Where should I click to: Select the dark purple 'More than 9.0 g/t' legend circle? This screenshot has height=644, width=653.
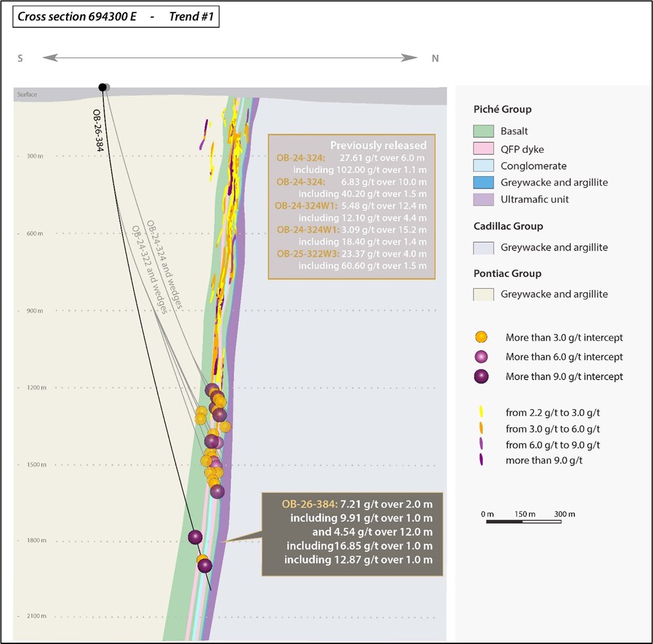point(483,376)
